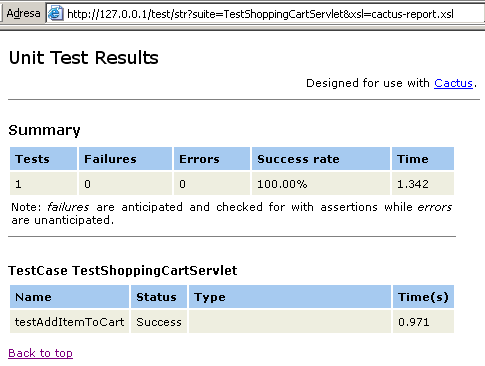This screenshot has width=485, height=366.
Task: Click the Summary heading
Action: [x=44, y=130]
